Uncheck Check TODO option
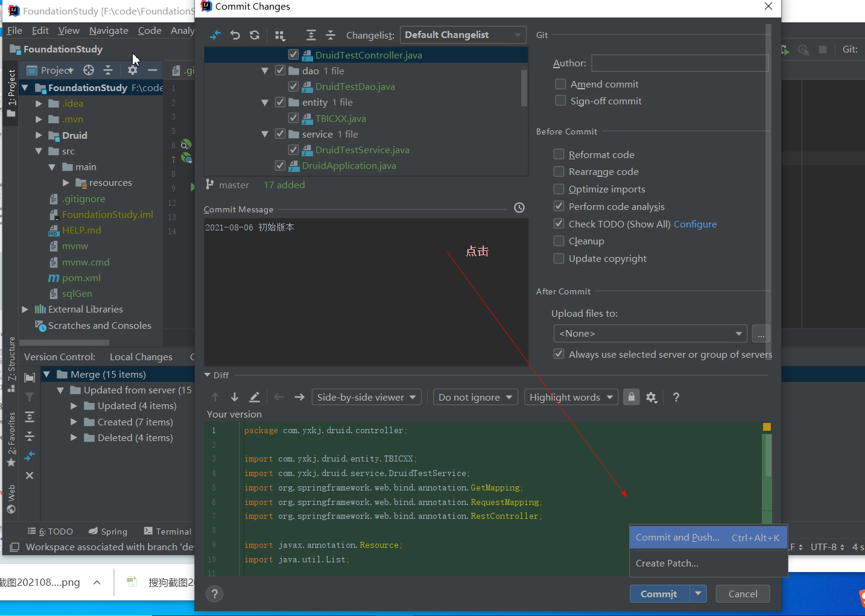 click(x=559, y=224)
